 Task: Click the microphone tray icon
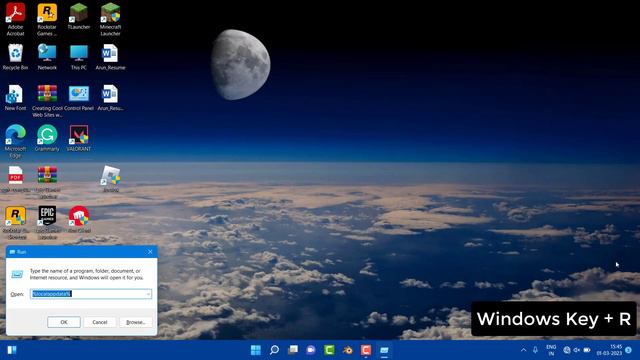click(x=535, y=350)
